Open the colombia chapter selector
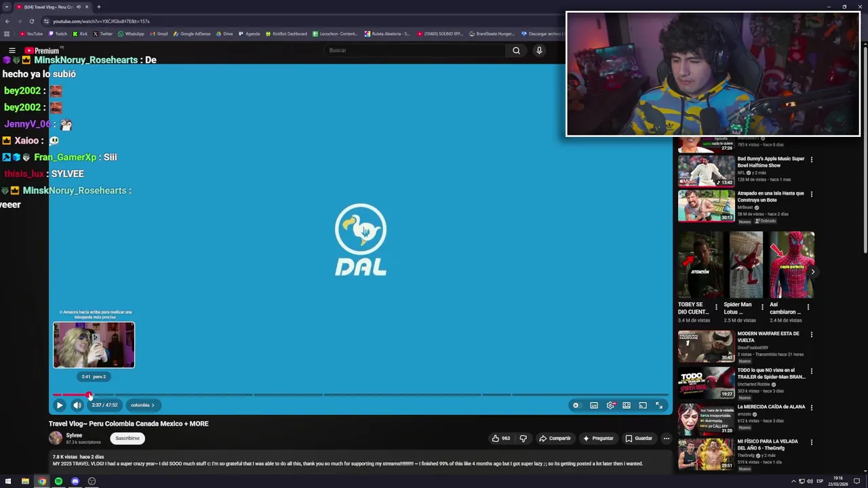This screenshot has width=868, height=488. tap(142, 405)
